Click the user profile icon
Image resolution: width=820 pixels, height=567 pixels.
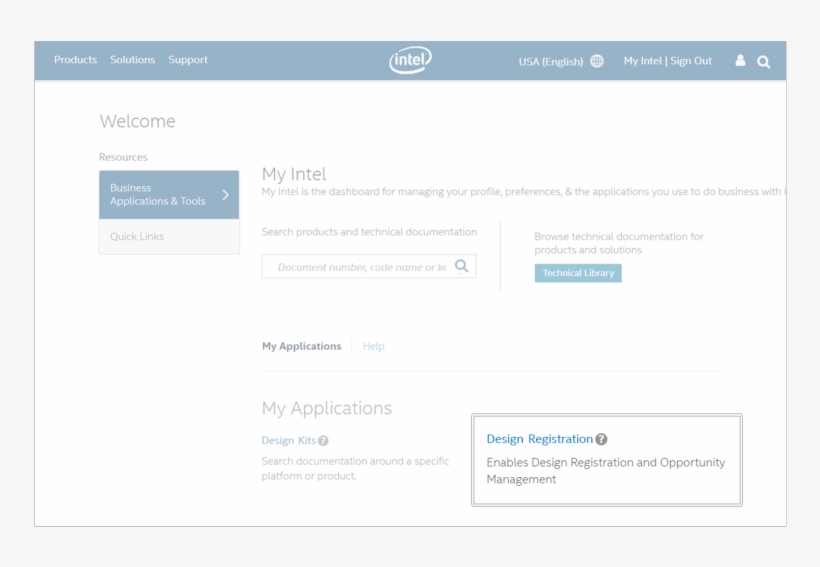pos(740,61)
